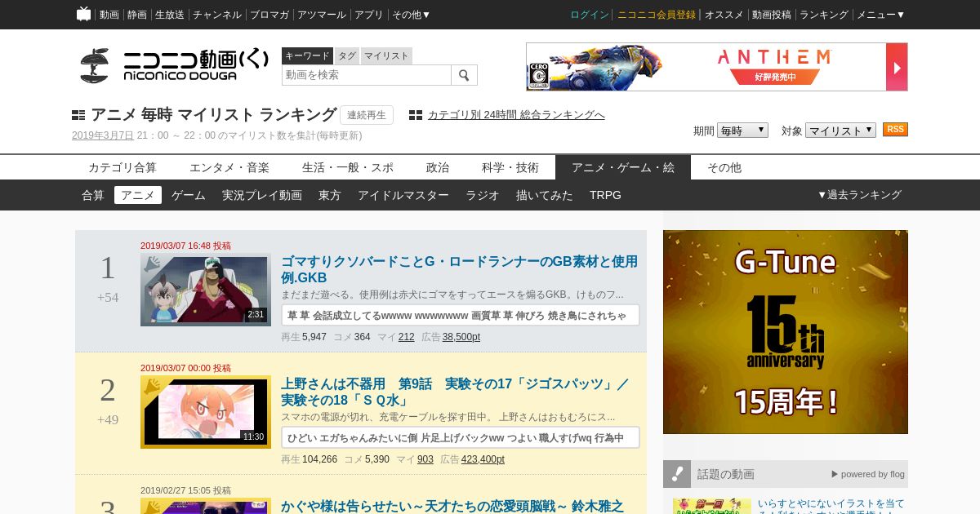Open 上野さんは不器用 第9話 title

[455, 392]
